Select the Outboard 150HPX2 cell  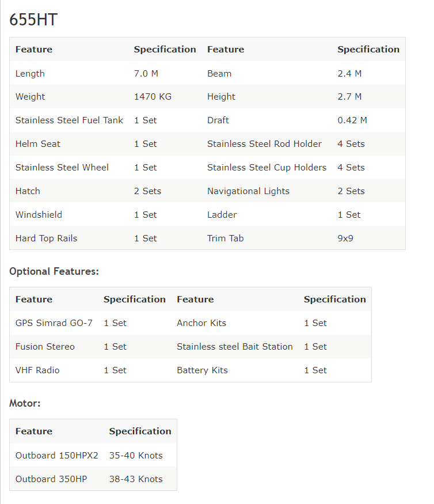(x=56, y=456)
